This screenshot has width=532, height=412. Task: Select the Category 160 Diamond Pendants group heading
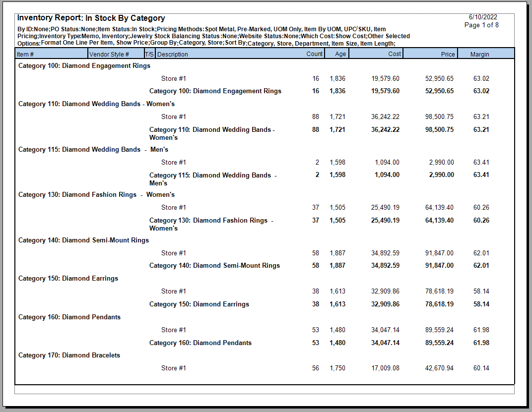pos(69,317)
